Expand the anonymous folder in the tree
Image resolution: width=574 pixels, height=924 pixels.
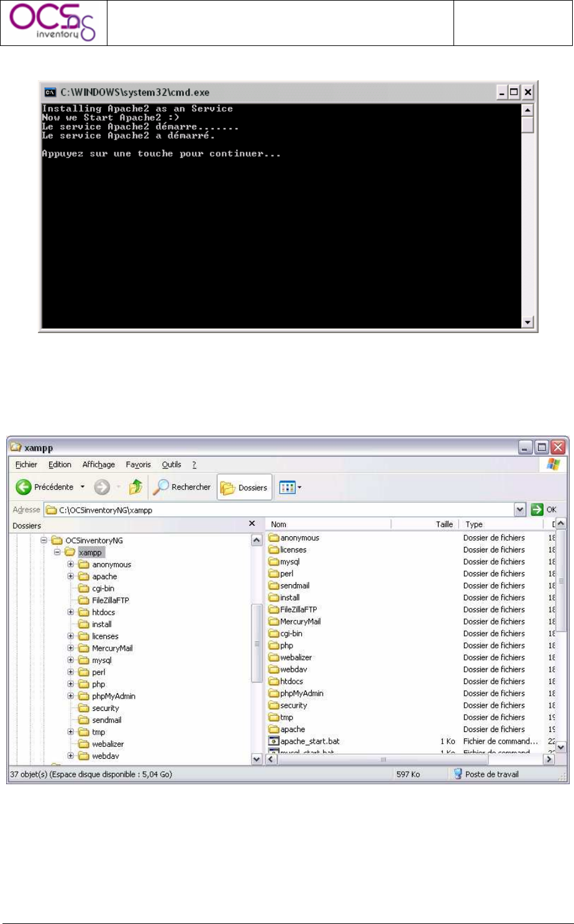pyautogui.click(x=70, y=565)
